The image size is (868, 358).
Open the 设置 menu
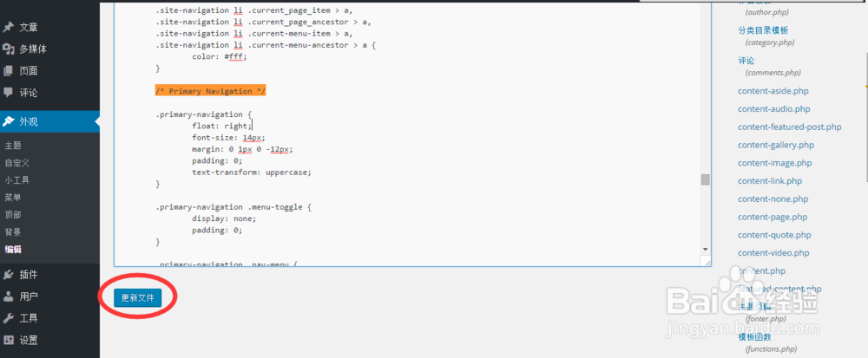pos(29,340)
